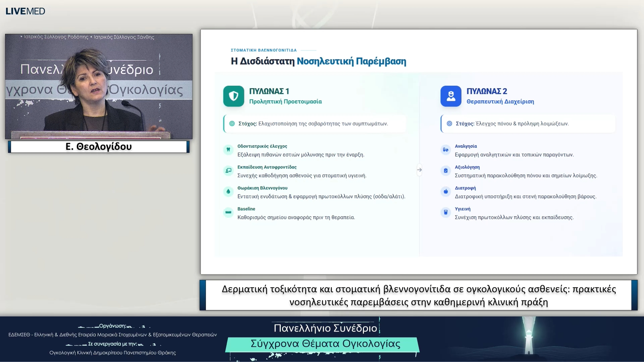Click the apple icon beside Διατροφή
The image size is (644, 362).
[445, 191]
